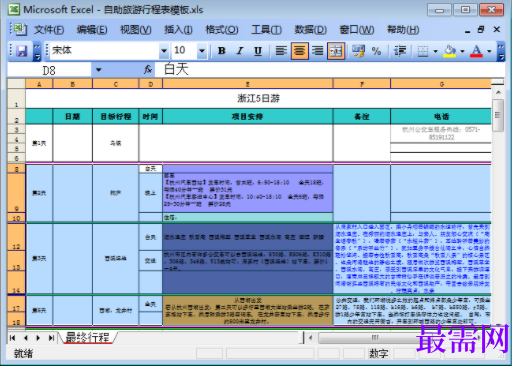Apply currency style format
Viewport: 528px width, 370px height.
coord(358,51)
